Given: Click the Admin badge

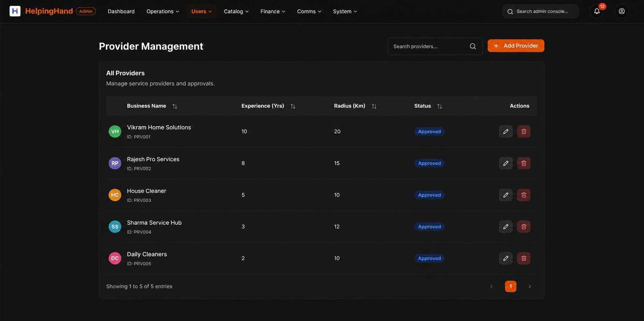Looking at the screenshot, I should pos(86,11).
